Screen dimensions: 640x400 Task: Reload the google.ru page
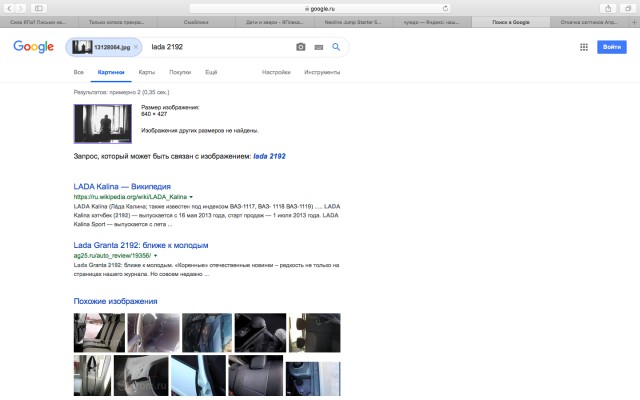(445, 8)
